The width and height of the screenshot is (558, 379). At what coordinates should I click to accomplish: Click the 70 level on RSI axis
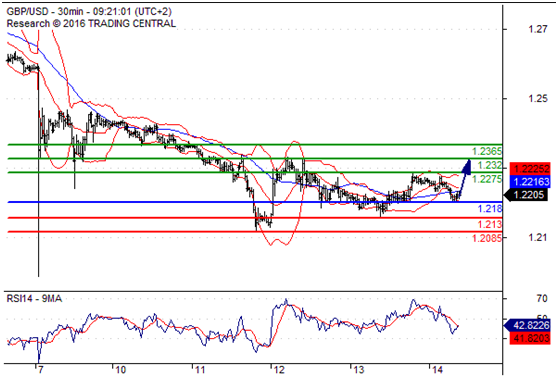(x=542, y=298)
